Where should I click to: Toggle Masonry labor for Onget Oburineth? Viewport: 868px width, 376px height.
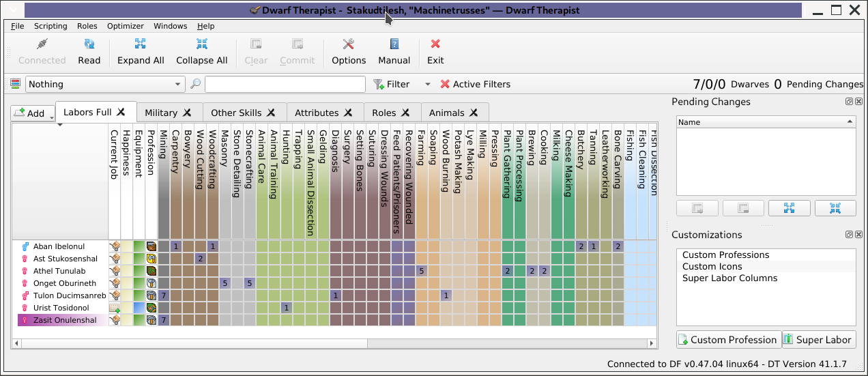point(225,283)
